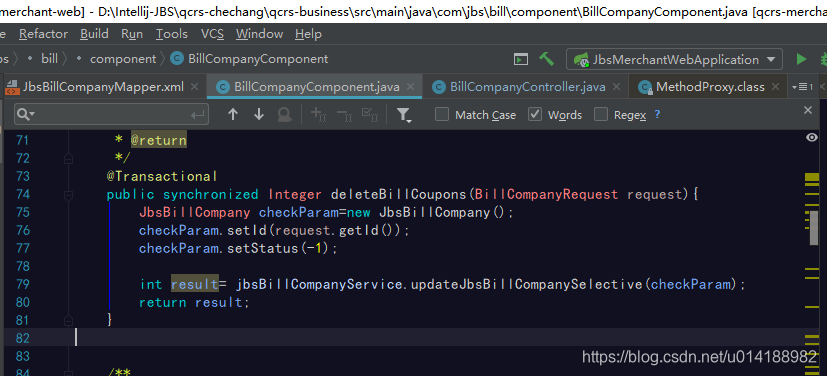Open the VCS menu
The width and height of the screenshot is (827, 376).
(x=212, y=34)
